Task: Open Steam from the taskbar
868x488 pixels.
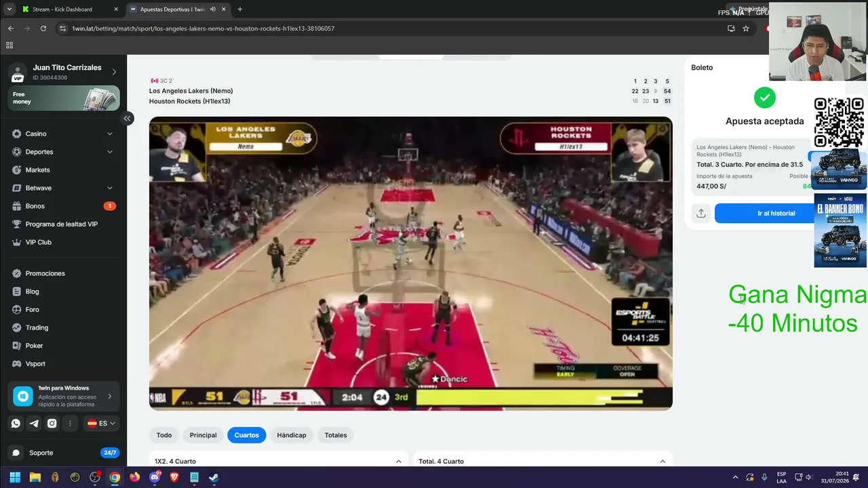Action: click(214, 477)
